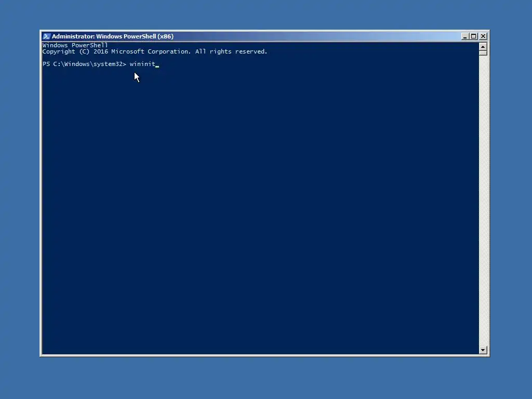Image resolution: width=532 pixels, height=399 pixels.
Task: Click the title text 'Administrator: Windows PowerShell (x86)'
Action: coord(113,36)
